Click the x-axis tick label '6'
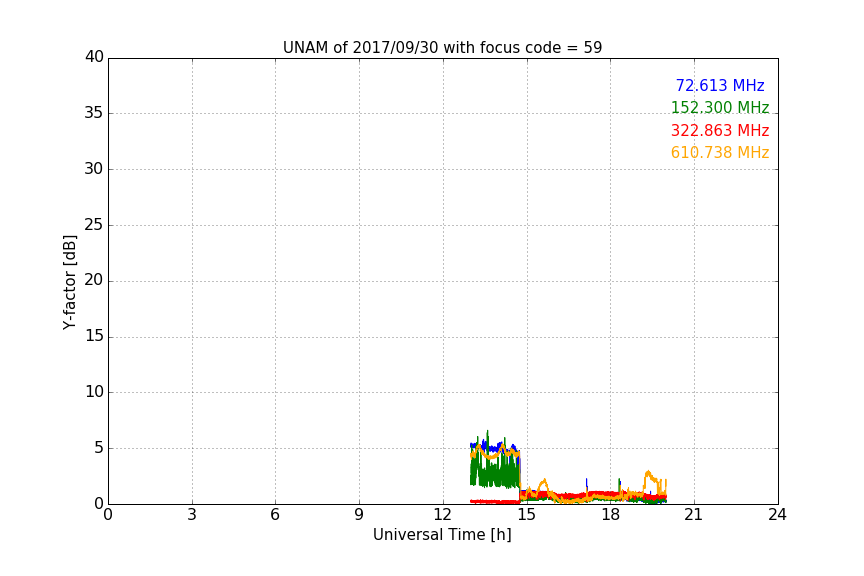 tap(275, 515)
